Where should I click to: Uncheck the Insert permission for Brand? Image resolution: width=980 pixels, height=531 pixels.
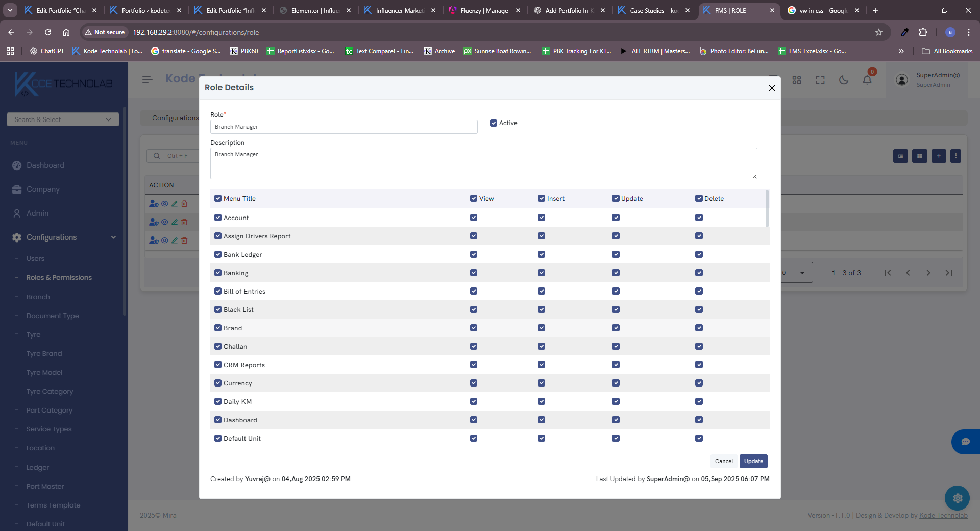coord(542,328)
